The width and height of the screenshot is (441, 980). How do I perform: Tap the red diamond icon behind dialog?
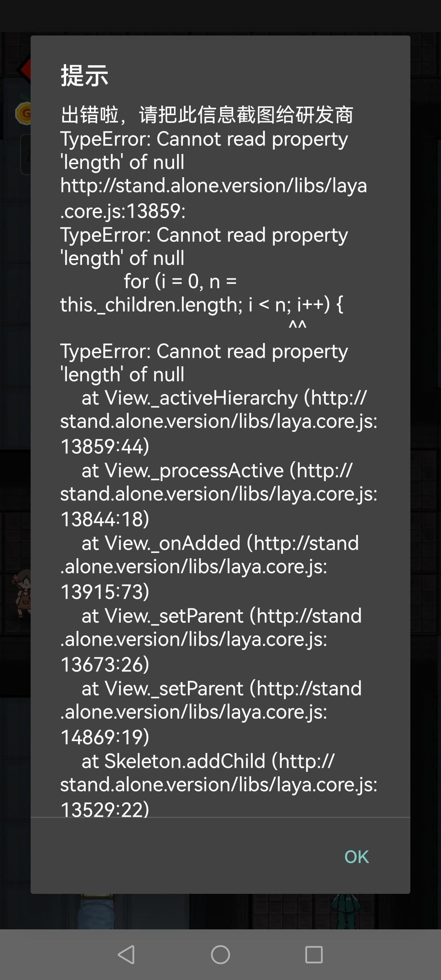[24, 69]
